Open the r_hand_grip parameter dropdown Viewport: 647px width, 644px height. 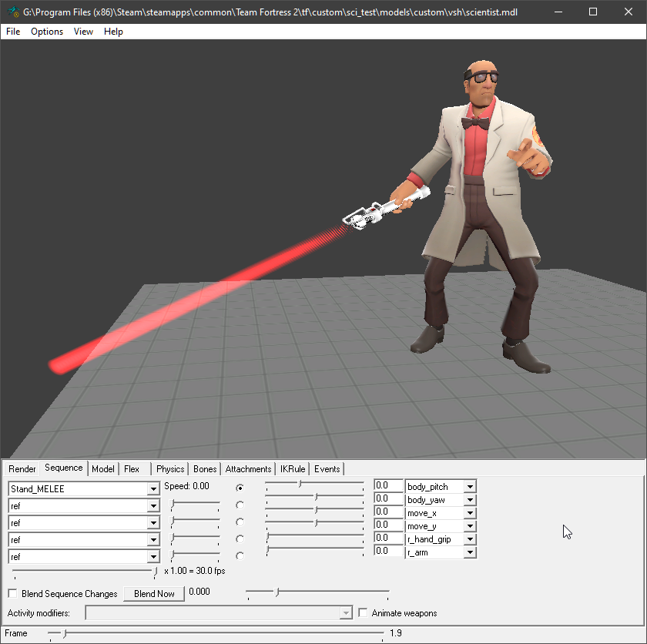pyautogui.click(x=470, y=539)
